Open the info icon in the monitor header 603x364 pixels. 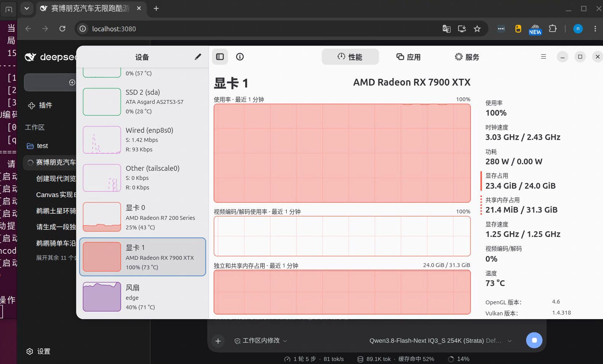pos(240,57)
